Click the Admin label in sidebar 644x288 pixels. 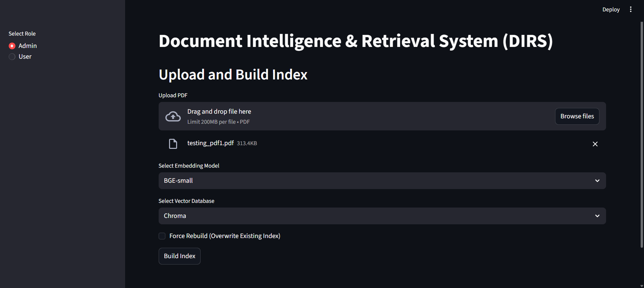click(28, 46)
